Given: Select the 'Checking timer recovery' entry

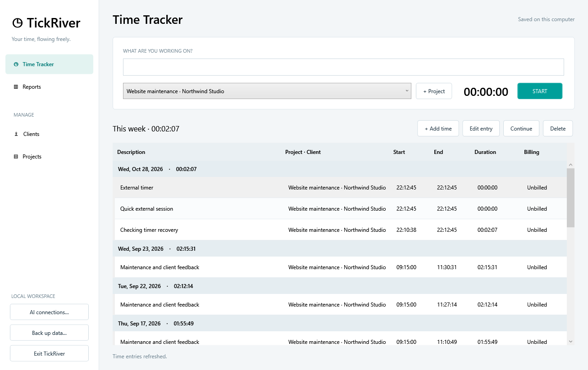Looking at the screenshot, I should point(340,230).
